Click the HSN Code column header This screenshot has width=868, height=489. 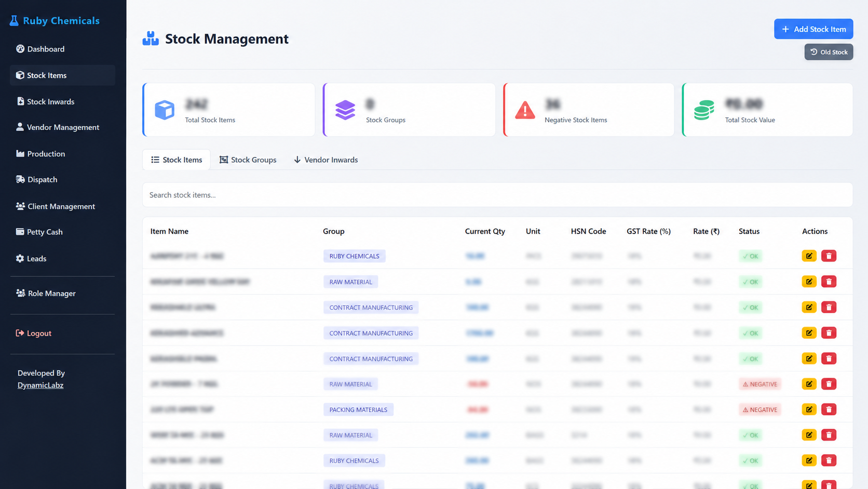pyautogui.click(x=589, y=231)
